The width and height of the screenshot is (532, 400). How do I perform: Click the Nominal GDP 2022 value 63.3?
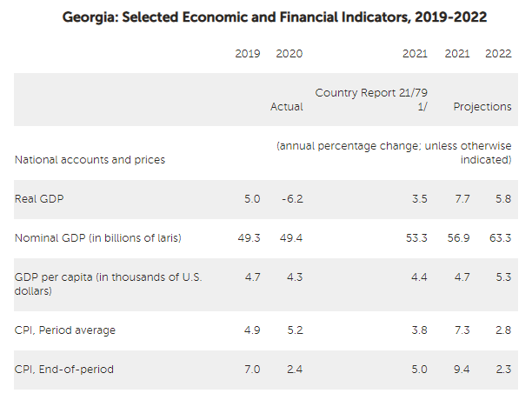(x=498, y=238)
